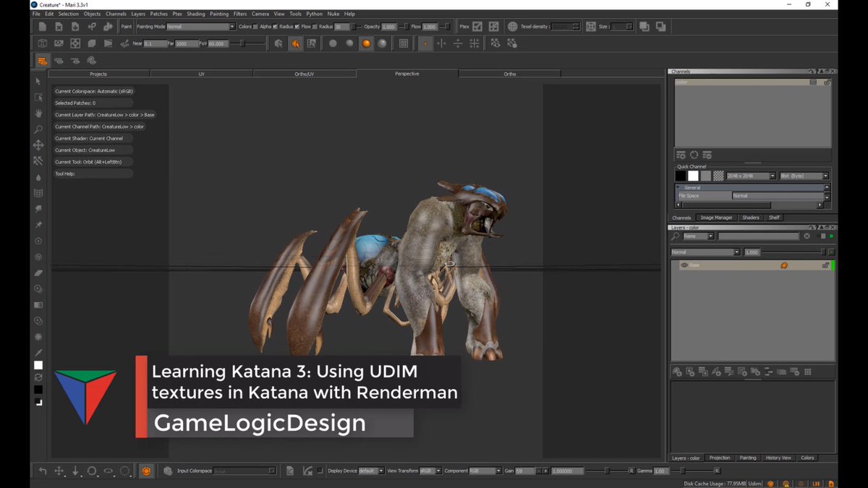Click the R reset button after Gamma slider
Image resolution: width=868 pixels, height=488 pixels.
(717, 471)
